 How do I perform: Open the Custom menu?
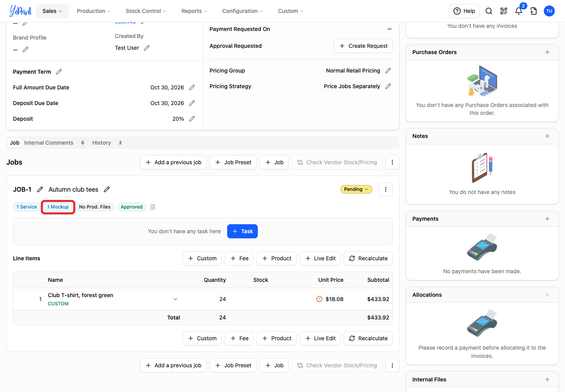291,11
